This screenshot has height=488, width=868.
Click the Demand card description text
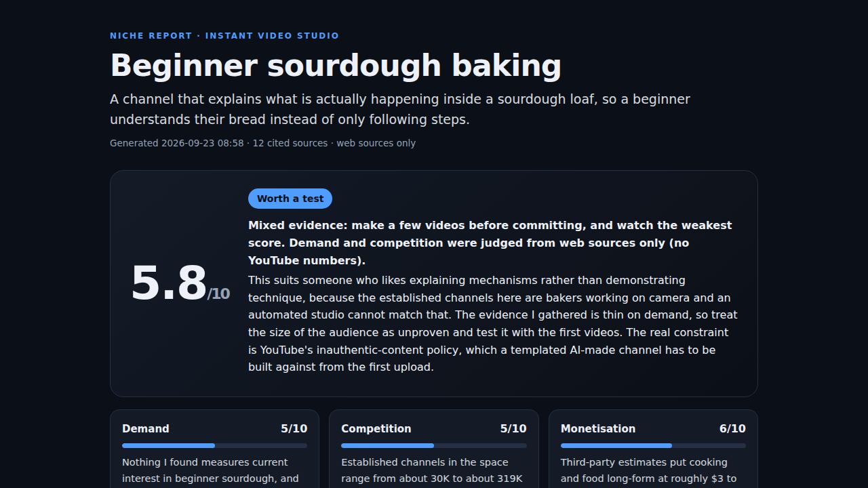tap(214, 472)
